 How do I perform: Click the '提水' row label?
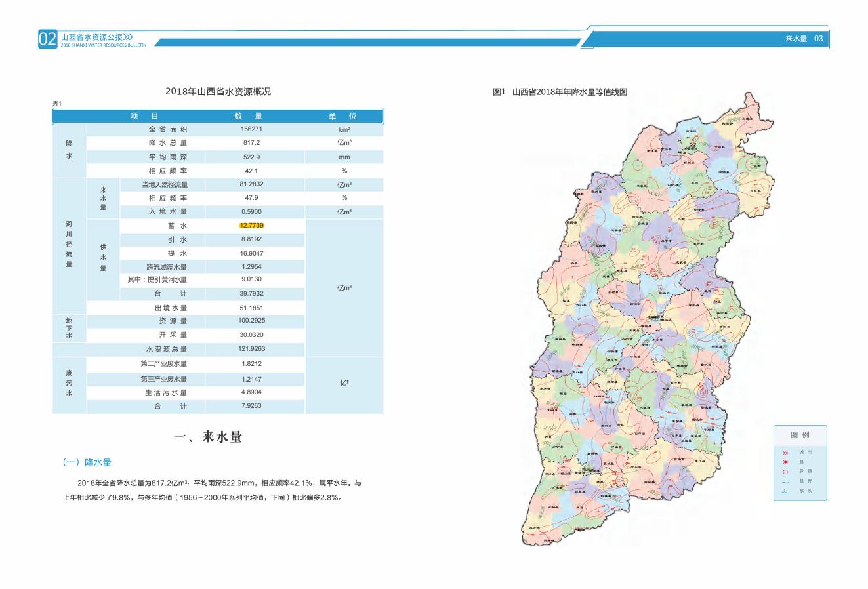pos(178,254)
